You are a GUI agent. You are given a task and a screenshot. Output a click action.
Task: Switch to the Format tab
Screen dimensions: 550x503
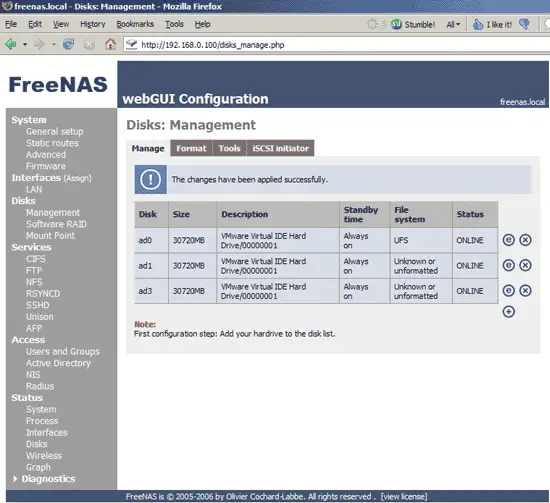point(191,148)
